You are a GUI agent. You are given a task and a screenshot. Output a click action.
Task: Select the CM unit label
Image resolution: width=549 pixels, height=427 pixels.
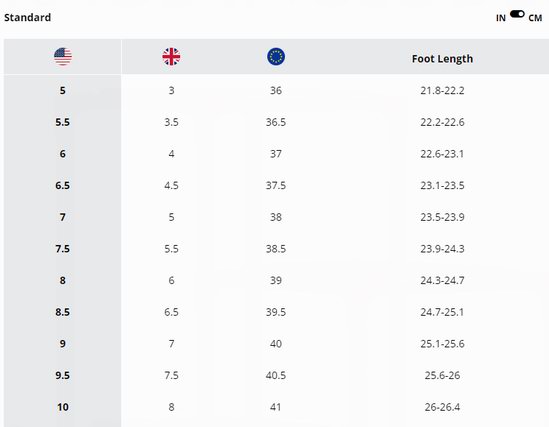click(x=535, y=18)
